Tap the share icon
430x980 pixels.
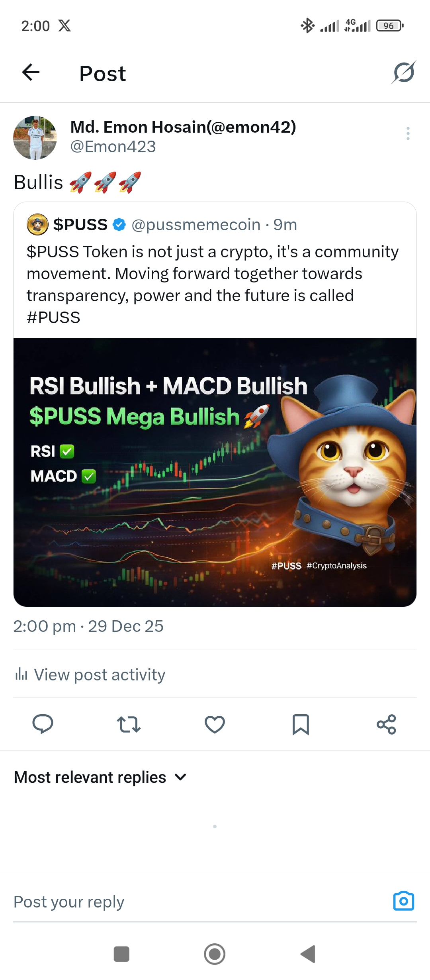(387, 724)
